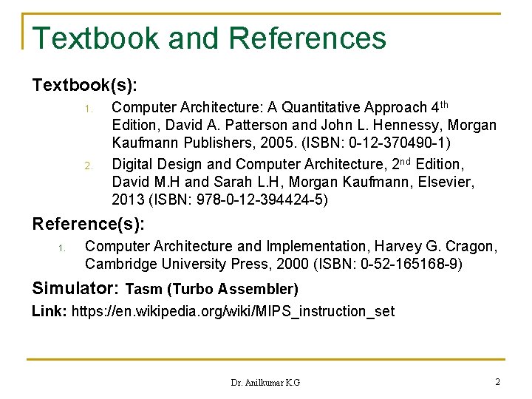Click the slide title 'Textbook and References'
Image resolution: width=532 pixels, height=399 pixels.
coord(209,38)
